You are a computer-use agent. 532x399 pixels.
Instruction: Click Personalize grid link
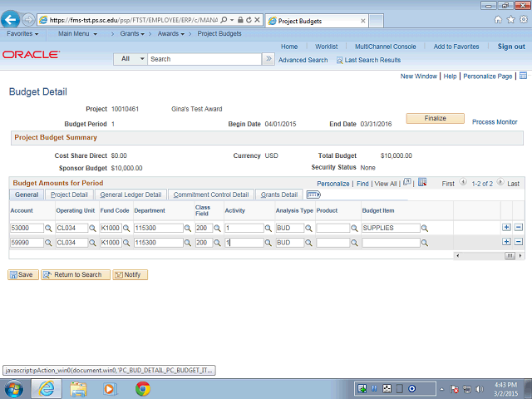coord(333,184)
